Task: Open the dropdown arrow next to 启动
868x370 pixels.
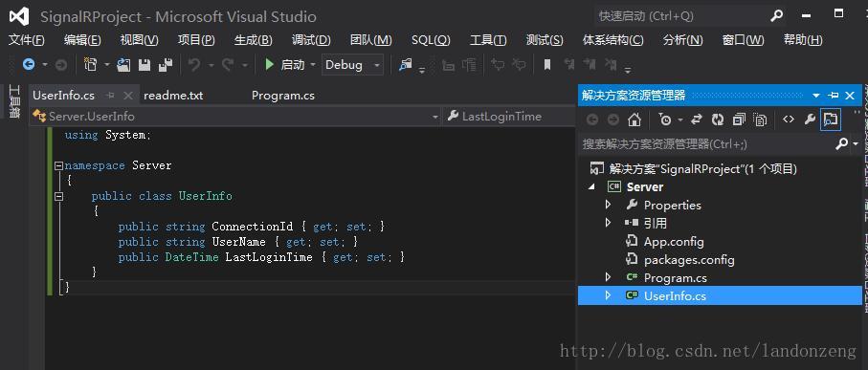Action: [312, 65]
